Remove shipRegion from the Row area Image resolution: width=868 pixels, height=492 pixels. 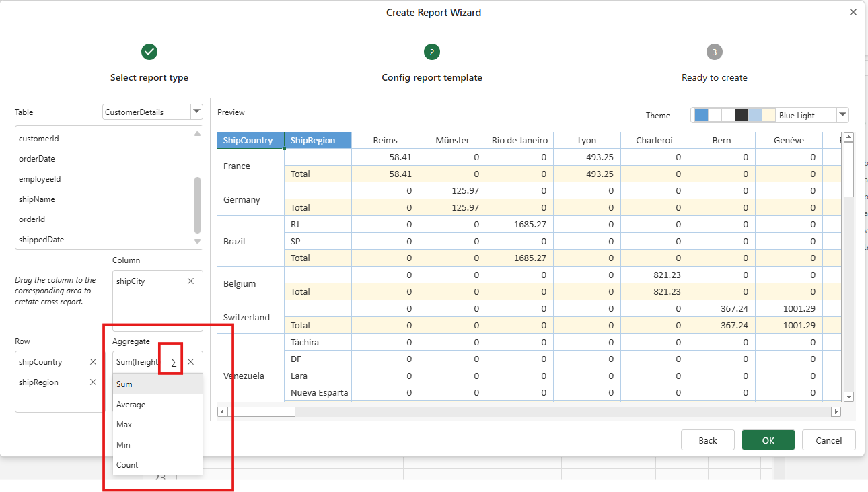click(x=93, y=382)
